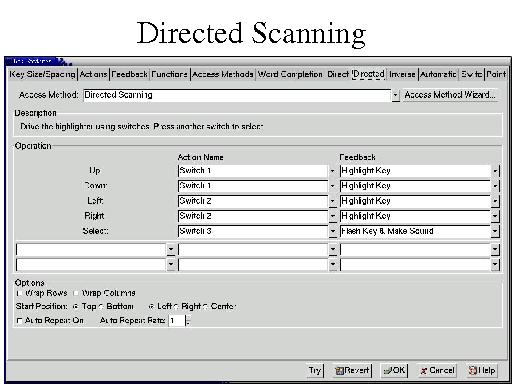
Task: Open the Word Completion tab
Action: 290,74
